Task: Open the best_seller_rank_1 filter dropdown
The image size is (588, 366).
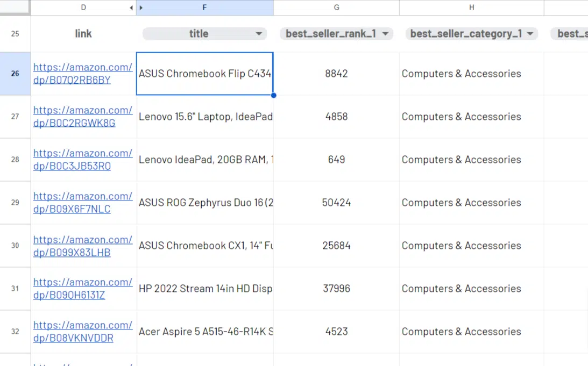Action: pyautogui.click(x=385, y=34)
